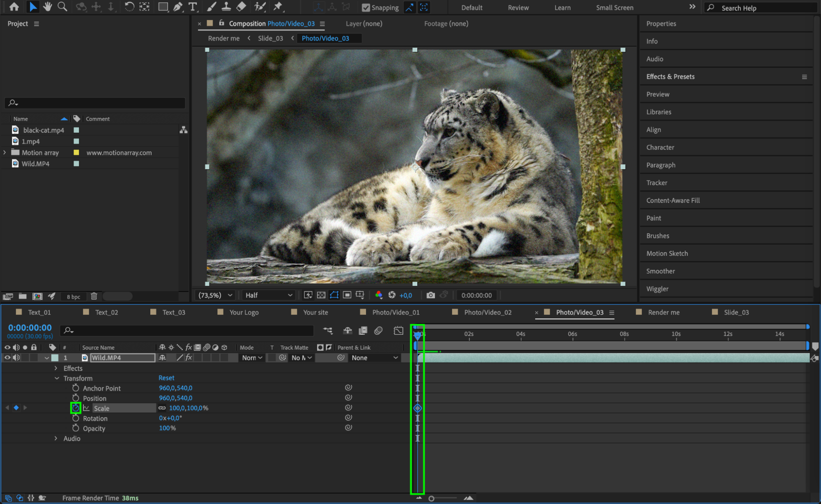
Task: Select the Zoom tool in toolbar
Action: coord(62,7)
